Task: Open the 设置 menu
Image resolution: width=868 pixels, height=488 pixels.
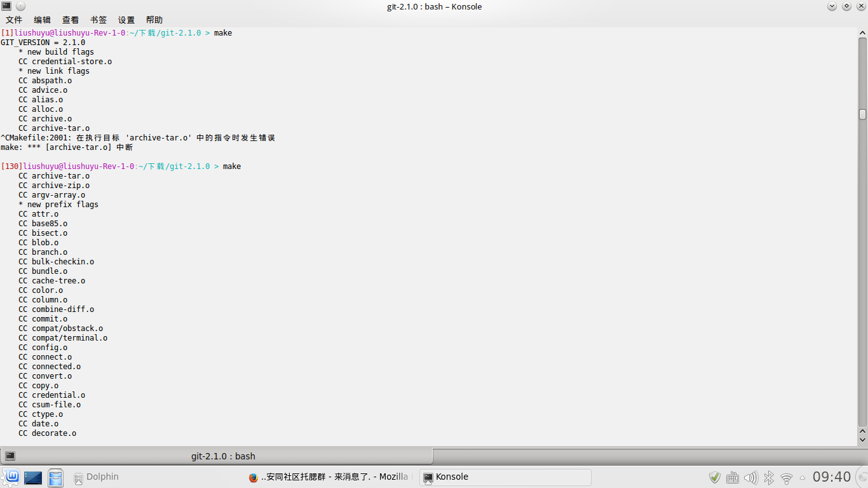Action: 126,20
